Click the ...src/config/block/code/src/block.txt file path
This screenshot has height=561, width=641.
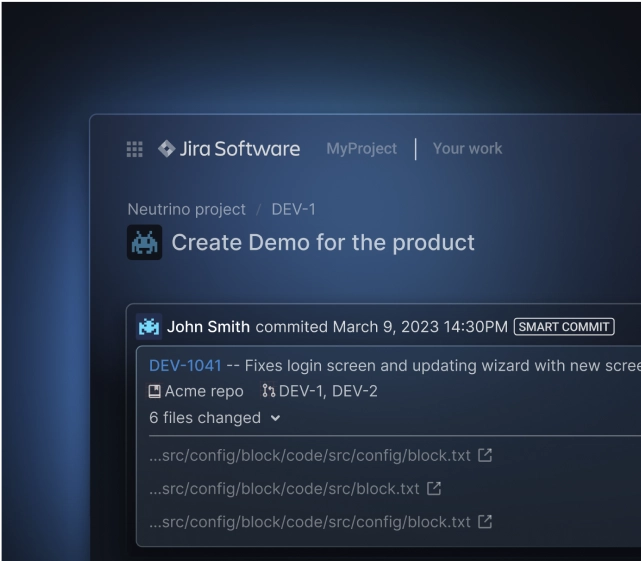coord(284,489)
